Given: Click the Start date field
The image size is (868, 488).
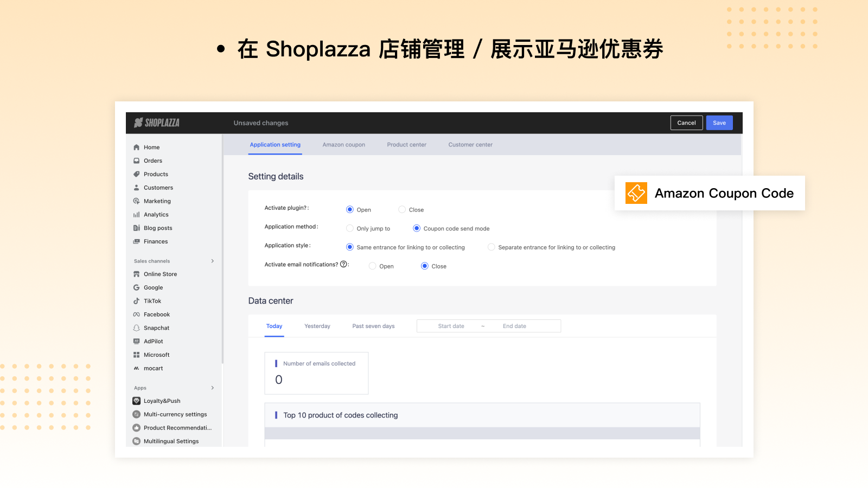Looking at the screenshot, I should click(x=451, y=326).
